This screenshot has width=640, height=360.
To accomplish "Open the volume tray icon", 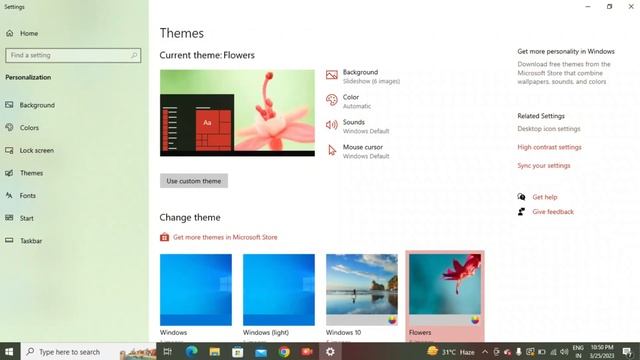I will pos(564,352).
